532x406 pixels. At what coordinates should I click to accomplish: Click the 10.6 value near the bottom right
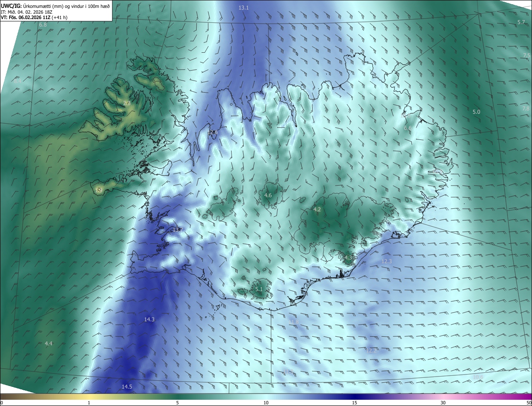478,377
